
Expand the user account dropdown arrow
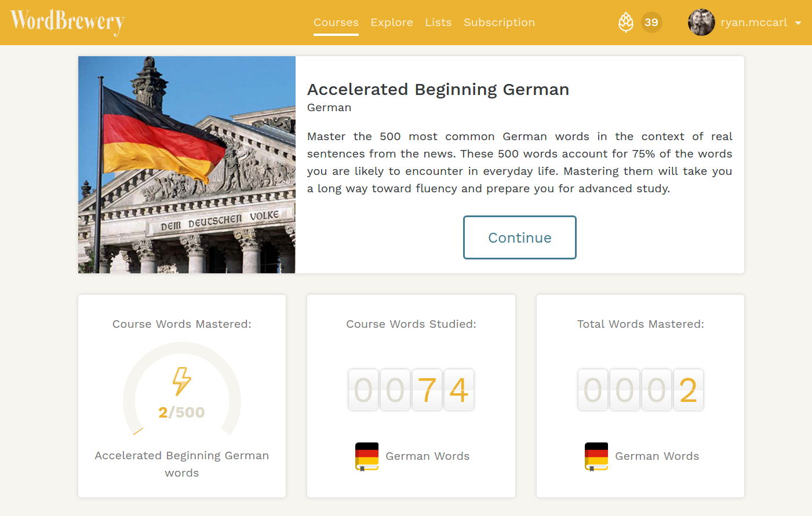(798, 23)
